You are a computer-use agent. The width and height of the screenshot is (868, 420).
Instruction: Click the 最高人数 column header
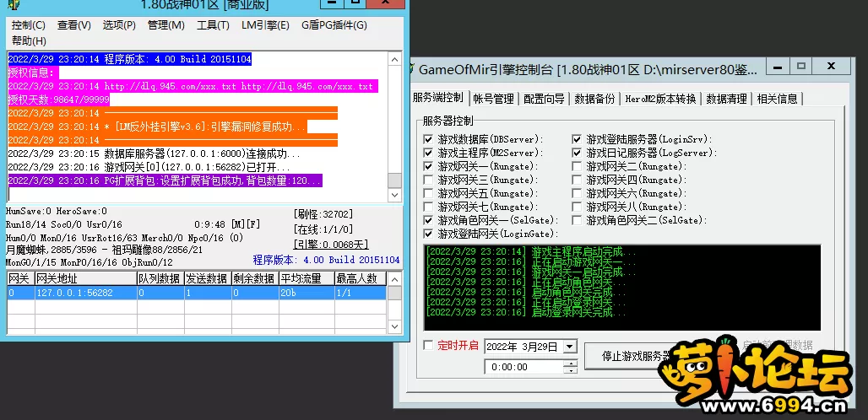tap(361, 278)
